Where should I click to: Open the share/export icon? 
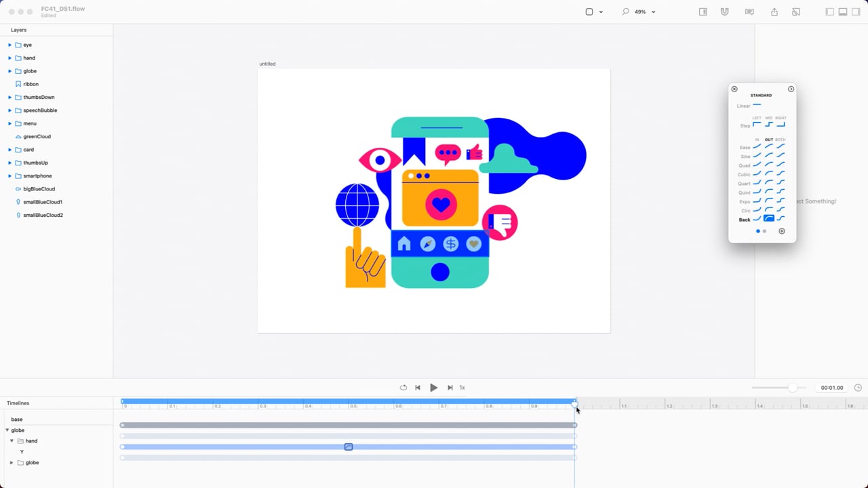point(774,12)
